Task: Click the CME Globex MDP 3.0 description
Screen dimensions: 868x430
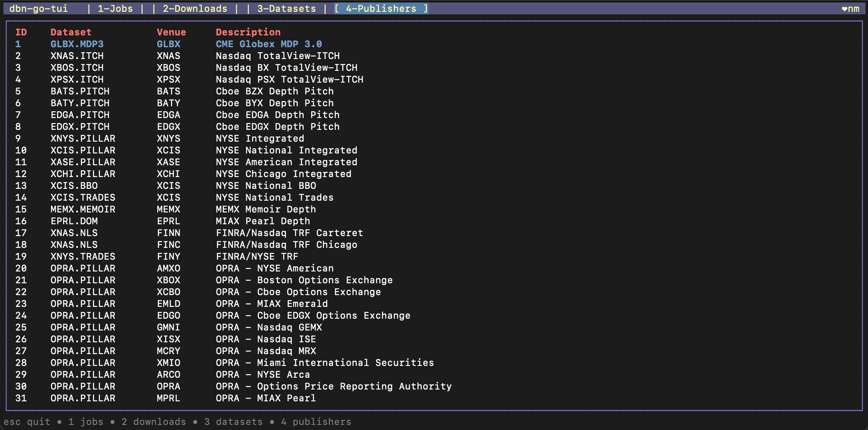Action: (x=269, y=44)
